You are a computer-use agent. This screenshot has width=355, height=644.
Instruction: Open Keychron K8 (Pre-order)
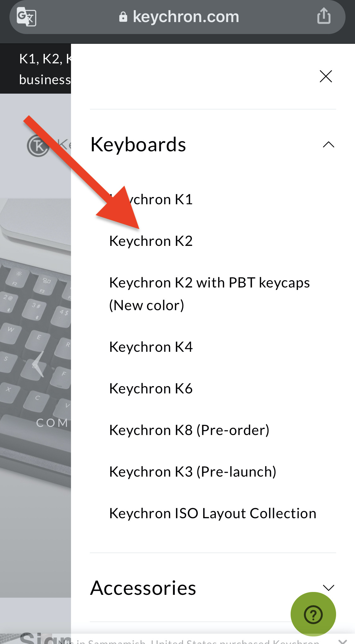(x=189, y=430)
